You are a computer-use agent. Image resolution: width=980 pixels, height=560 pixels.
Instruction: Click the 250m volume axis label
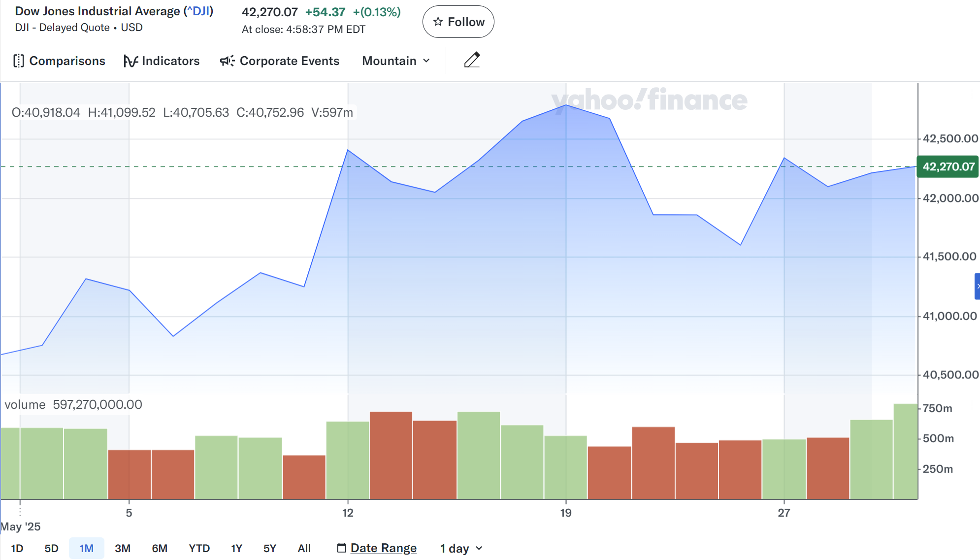point(938,469)
